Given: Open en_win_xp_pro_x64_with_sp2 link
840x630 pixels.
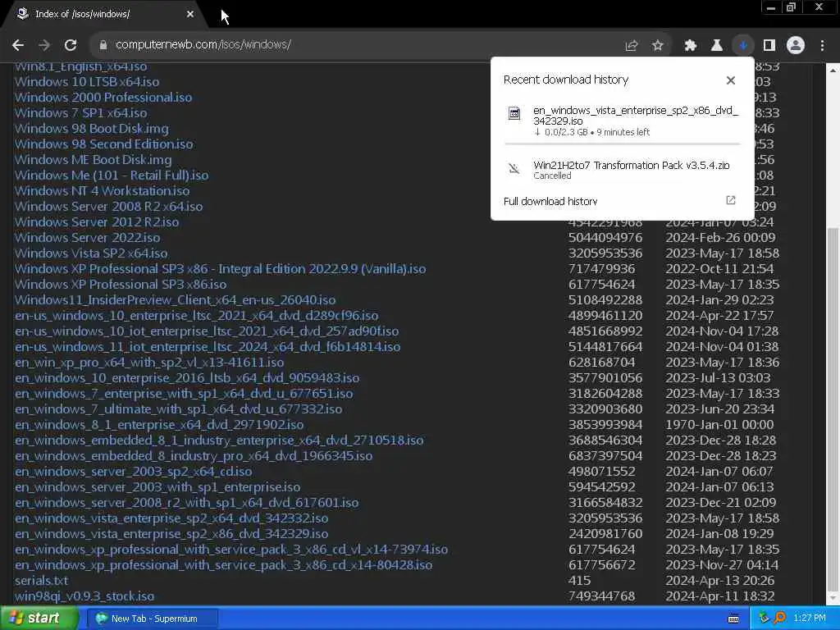Looking at the screenshot, I should click(x=149, y=362).
